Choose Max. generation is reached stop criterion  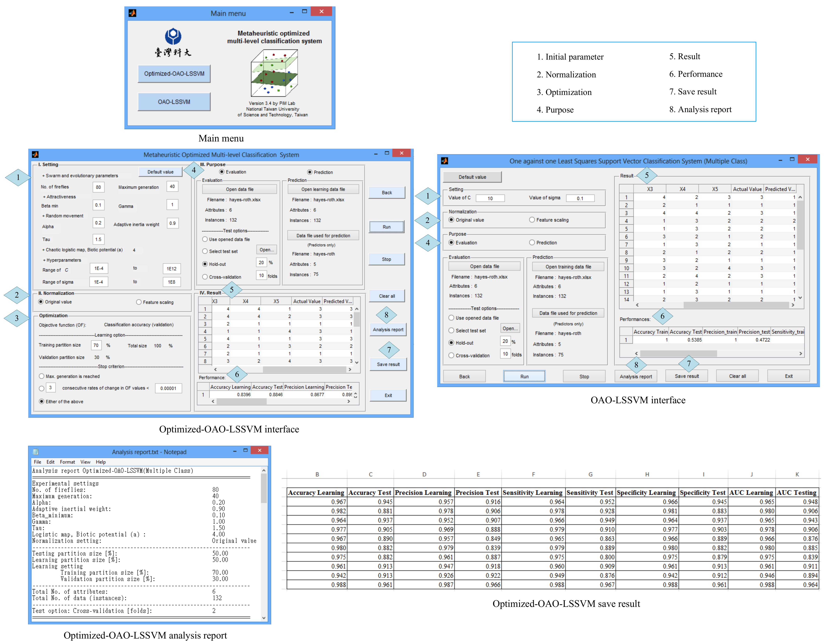42,376
